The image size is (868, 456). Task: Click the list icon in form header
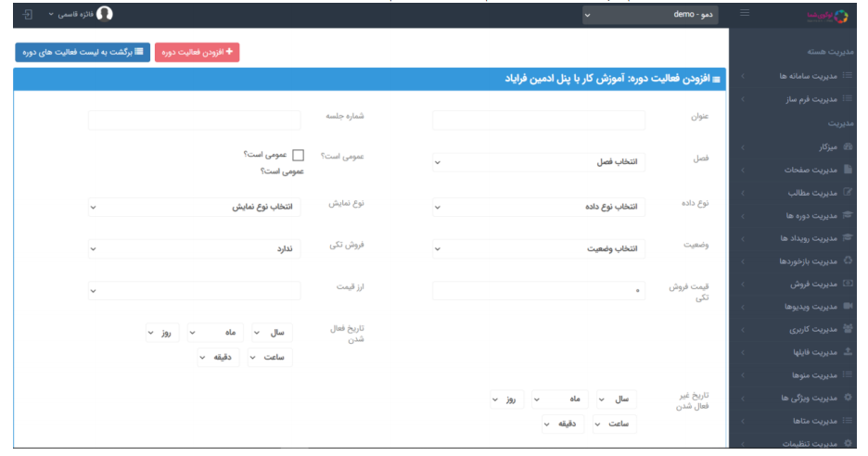[716, 80]
